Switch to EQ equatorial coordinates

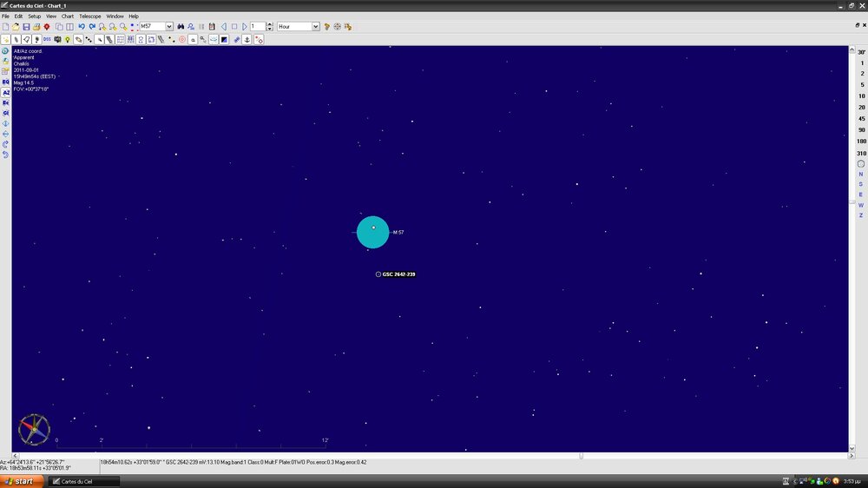pyautogui.click(x=6, y=82)
